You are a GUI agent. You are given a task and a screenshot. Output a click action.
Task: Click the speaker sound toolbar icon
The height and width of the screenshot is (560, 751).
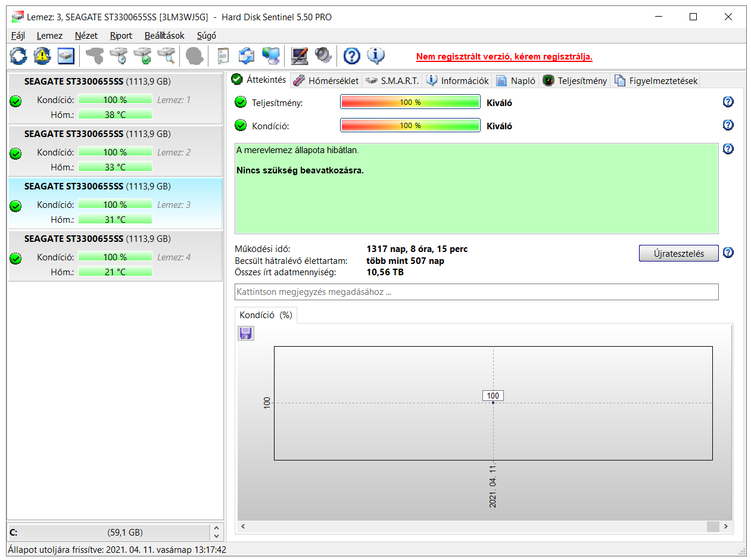pos(323,56)
